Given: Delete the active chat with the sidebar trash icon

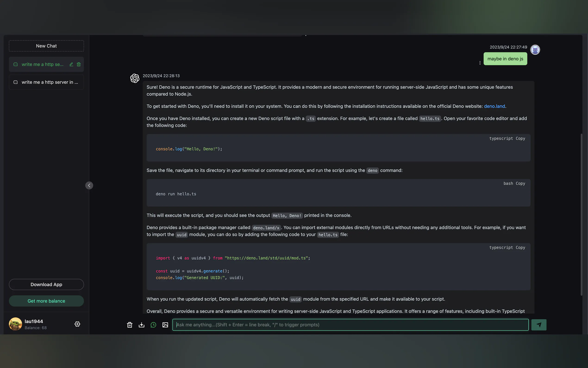Looking at the screenshot, I should (79, 64).
